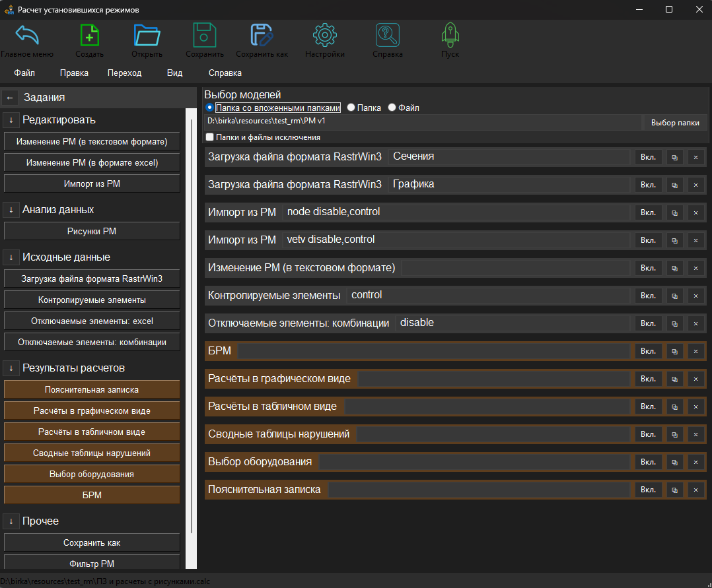Click the Создать new file icon
Screen dimensions: 712x588
(89, 35)
